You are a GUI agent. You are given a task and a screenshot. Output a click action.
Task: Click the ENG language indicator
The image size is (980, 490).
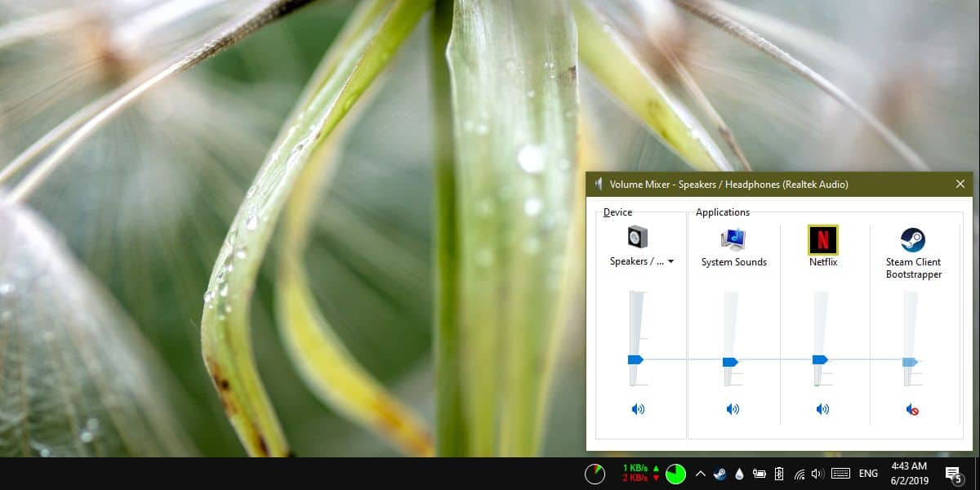point(869,474)
